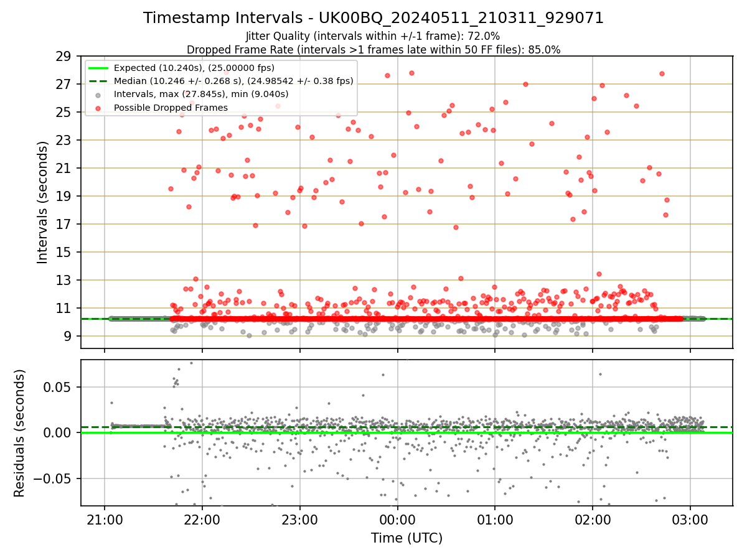Click the 19 tick on the intervals axis
Screen dimensions: 747x560
[64, 196]
